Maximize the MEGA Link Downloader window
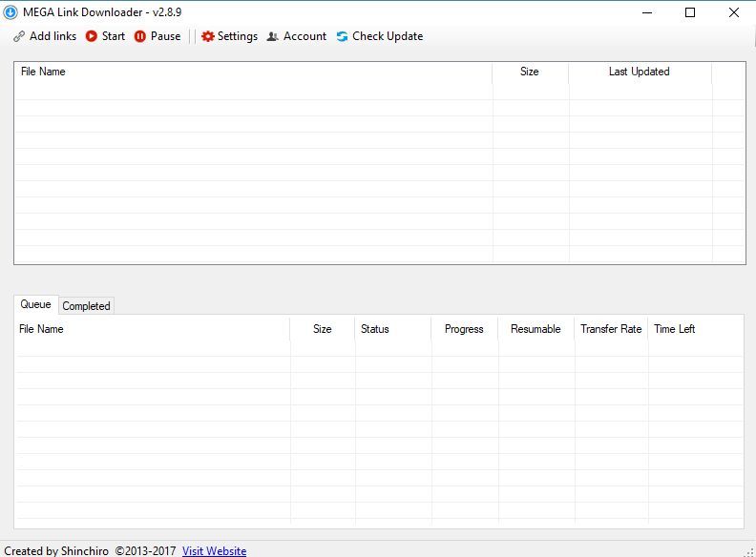756x557 pixels. 690,12
